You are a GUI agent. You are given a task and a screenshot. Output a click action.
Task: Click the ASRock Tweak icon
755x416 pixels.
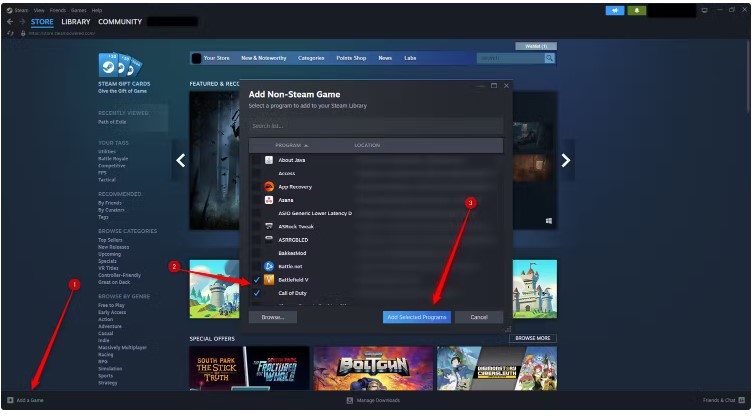click(269, 226)
